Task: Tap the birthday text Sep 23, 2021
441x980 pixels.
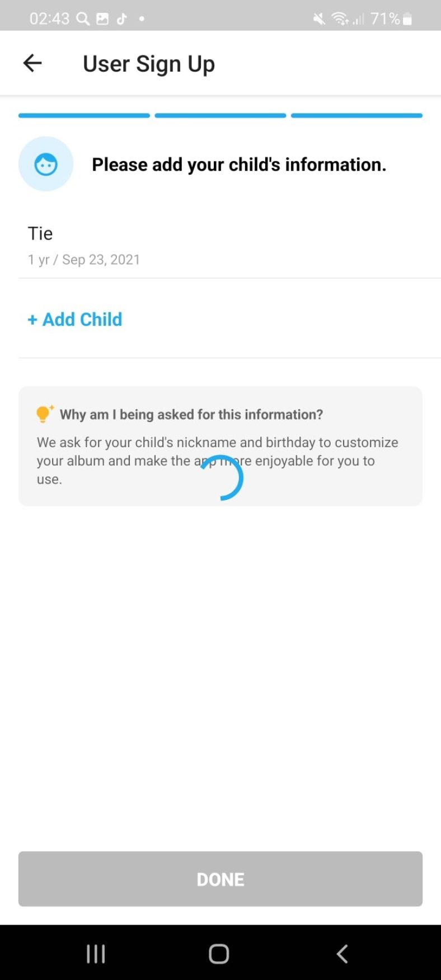Action: coord(101,259)
